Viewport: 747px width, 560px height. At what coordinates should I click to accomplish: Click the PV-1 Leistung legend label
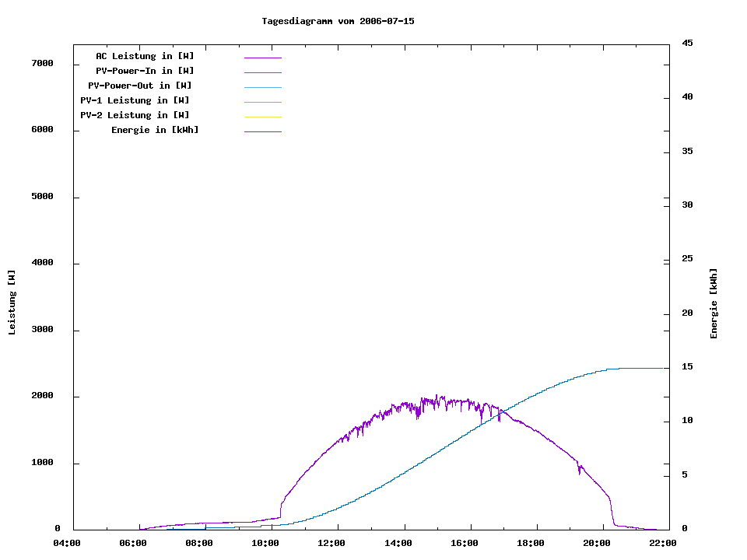[135, 100]
